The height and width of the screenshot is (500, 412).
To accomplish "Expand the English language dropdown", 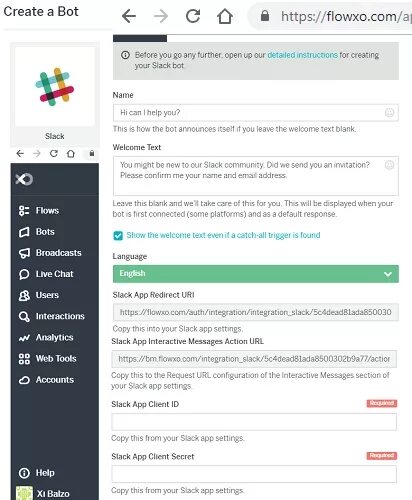I will pyautogui.click(x=256, y=274).
